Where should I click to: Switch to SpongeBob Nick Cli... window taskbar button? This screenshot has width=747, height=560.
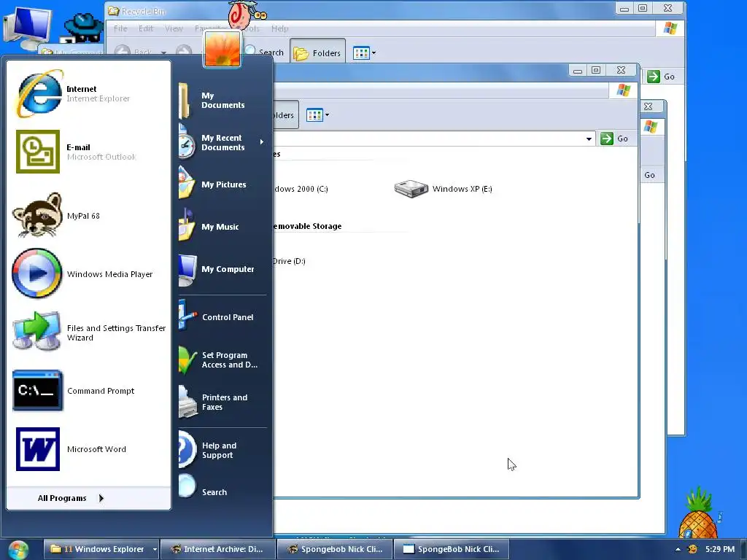coord(452,549)
